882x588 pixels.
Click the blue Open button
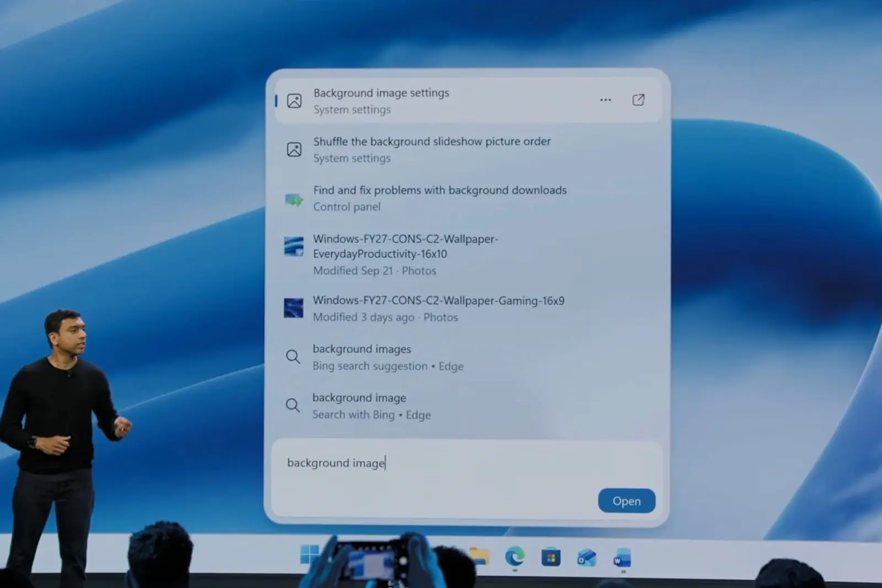pyautogui.click(x=627, y=501)
